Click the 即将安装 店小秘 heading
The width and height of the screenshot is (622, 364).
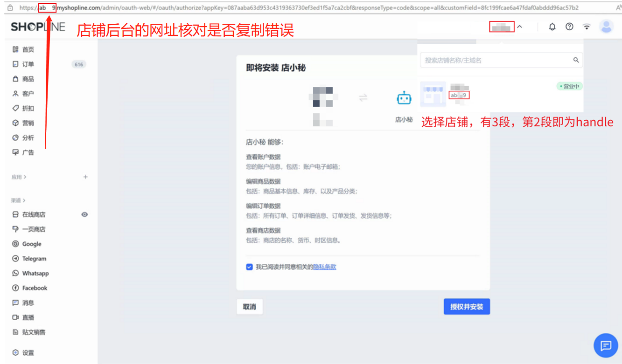pos(276,68)
